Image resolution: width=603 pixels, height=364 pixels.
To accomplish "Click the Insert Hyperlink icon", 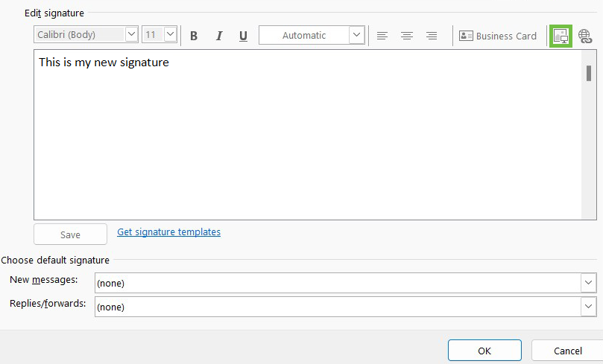I will (585, 36).
